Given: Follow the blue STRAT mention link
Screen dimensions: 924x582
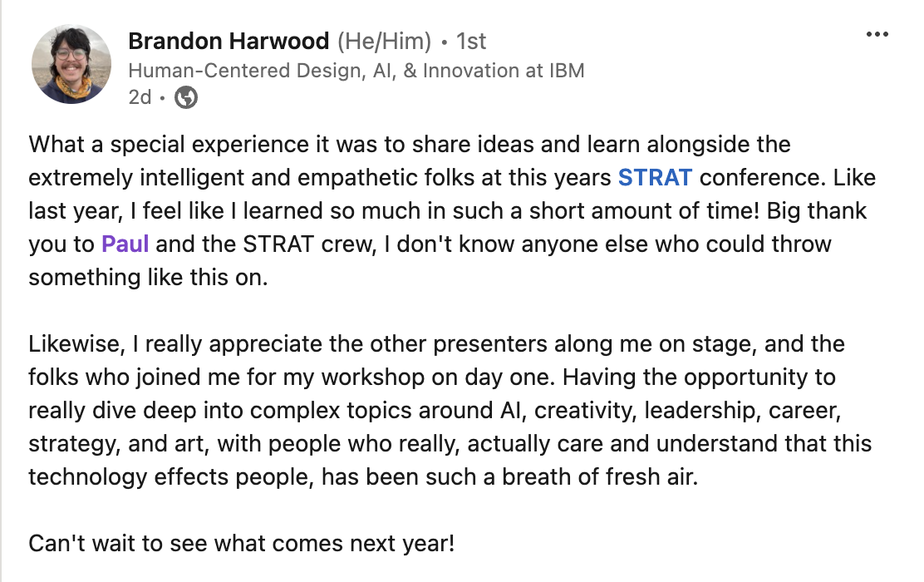Looking at the screenshot, I should click(656, 176).
